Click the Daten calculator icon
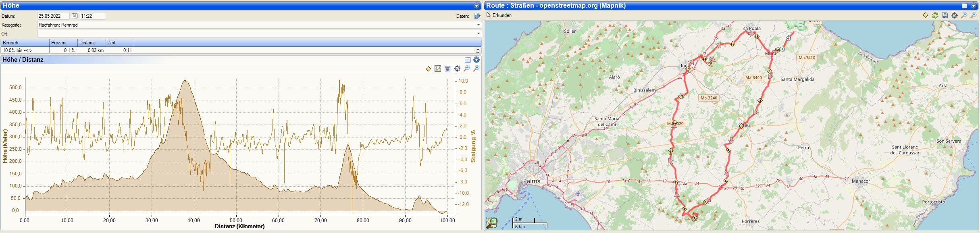 pos(477,16)
